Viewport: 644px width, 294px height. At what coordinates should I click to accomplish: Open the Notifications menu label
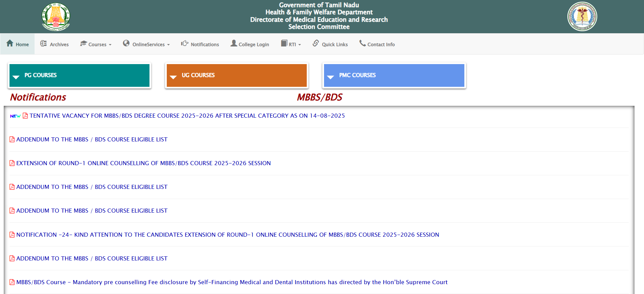click(205, 44)
